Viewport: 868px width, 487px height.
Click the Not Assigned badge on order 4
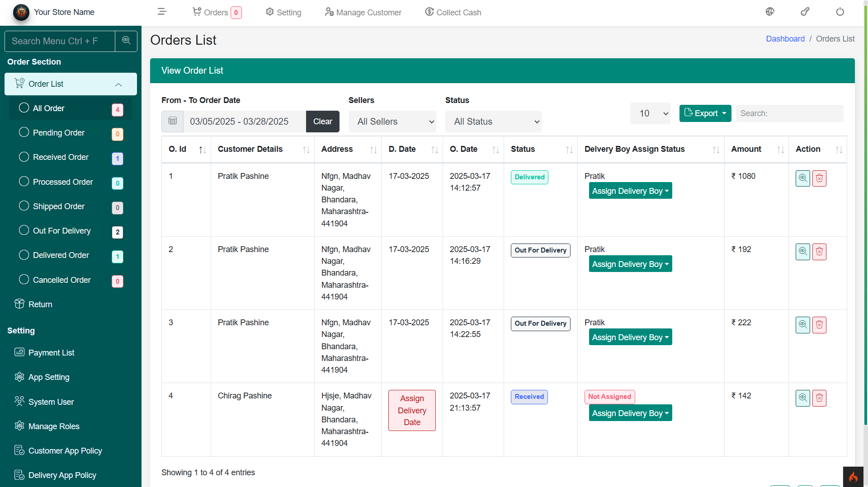point(609,397)
